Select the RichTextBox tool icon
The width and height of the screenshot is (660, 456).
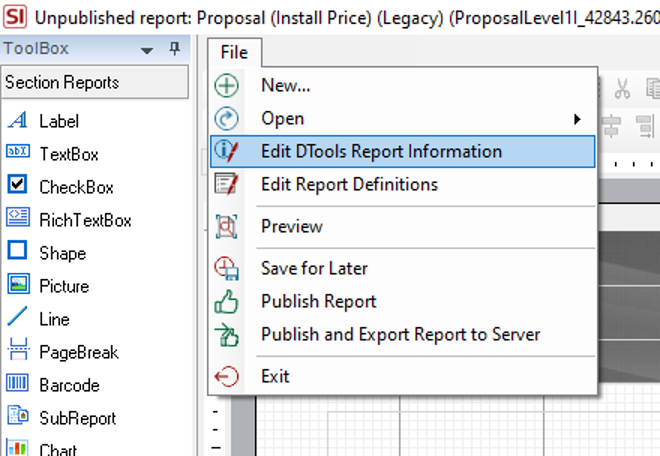(x=18, y=217)
